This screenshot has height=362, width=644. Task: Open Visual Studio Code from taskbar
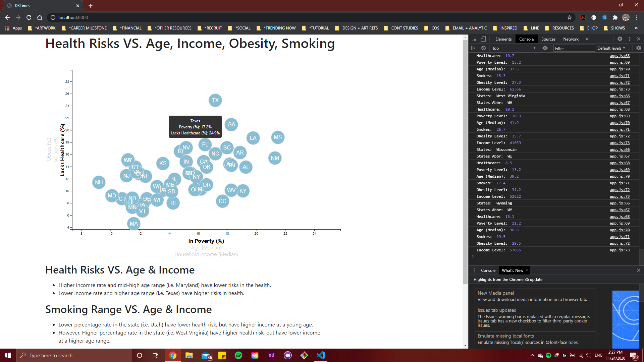click(320, 355)
